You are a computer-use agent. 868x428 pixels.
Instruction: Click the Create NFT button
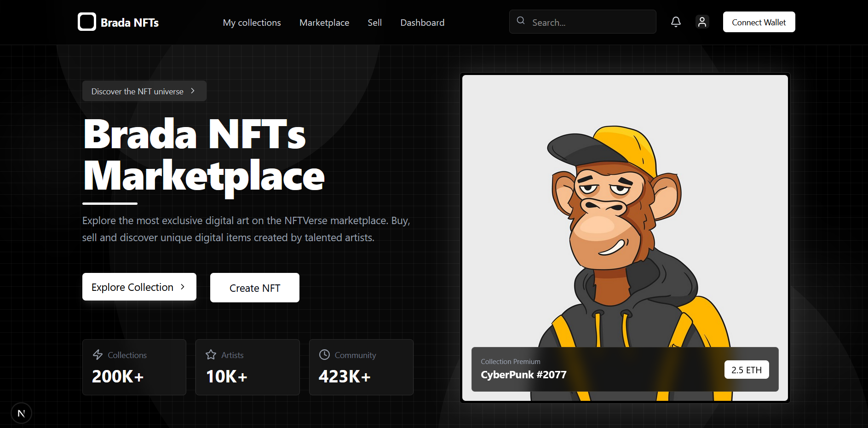(255, 288)
